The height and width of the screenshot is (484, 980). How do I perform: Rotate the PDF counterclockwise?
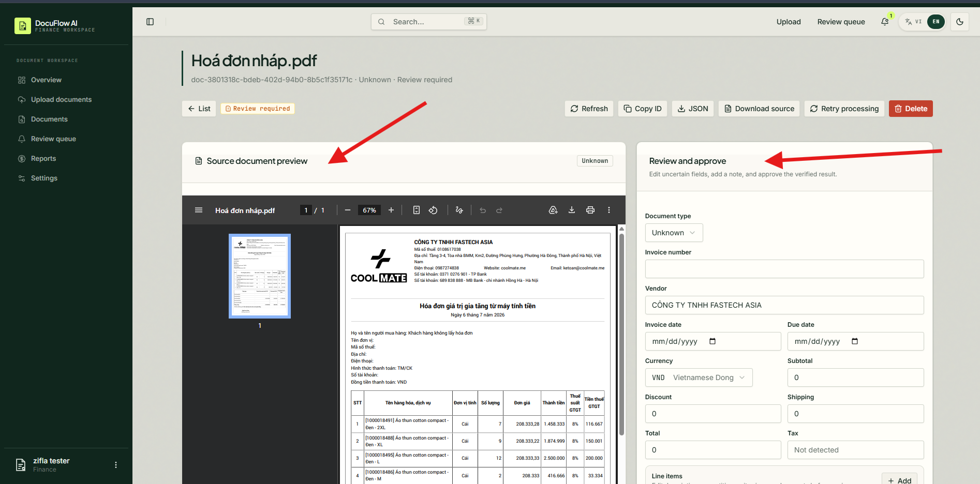click(x=433, y=210)
